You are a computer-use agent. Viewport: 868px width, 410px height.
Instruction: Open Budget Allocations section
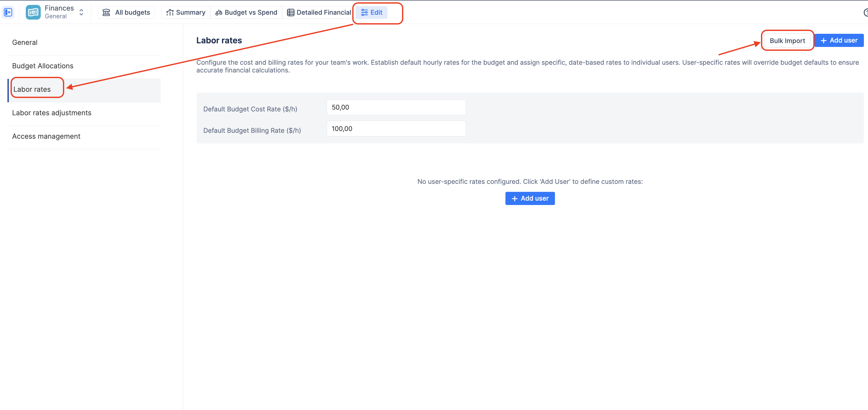[x=43, y=66]
